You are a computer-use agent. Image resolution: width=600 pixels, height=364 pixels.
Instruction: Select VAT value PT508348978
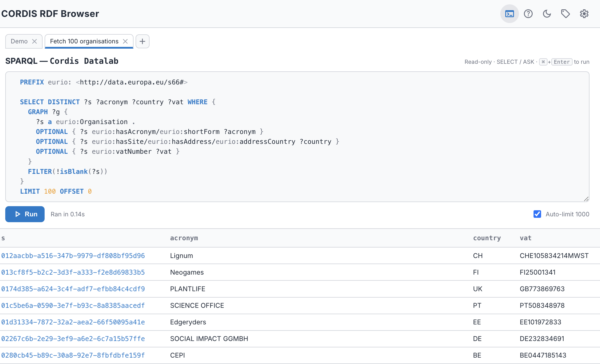542,305
